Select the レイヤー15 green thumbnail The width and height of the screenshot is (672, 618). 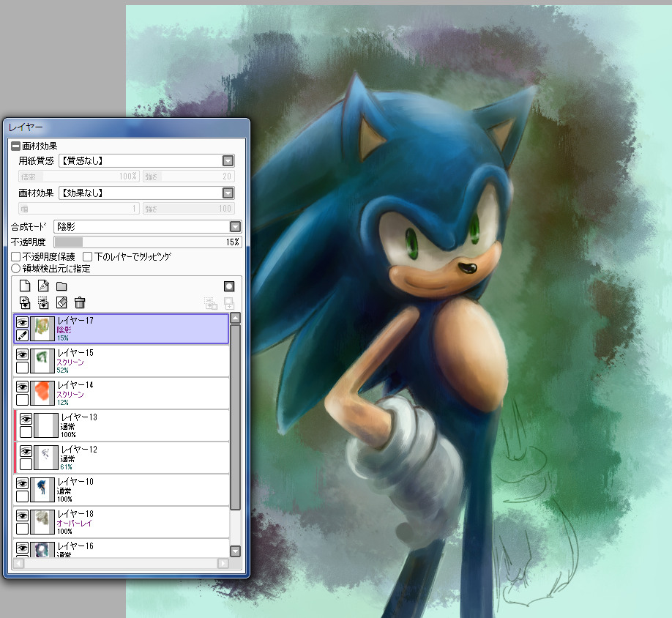click(42, 361)
